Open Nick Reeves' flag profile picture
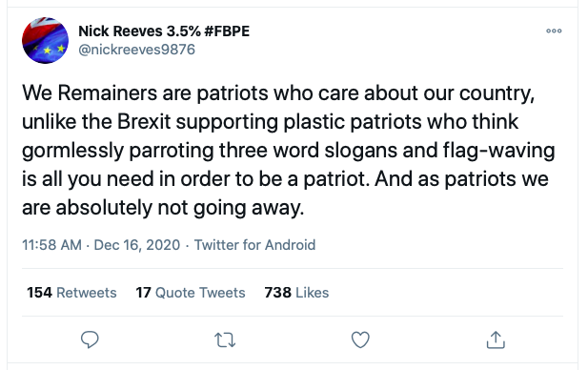This screenshot has width=588, height=370. [x=46, y=40]
